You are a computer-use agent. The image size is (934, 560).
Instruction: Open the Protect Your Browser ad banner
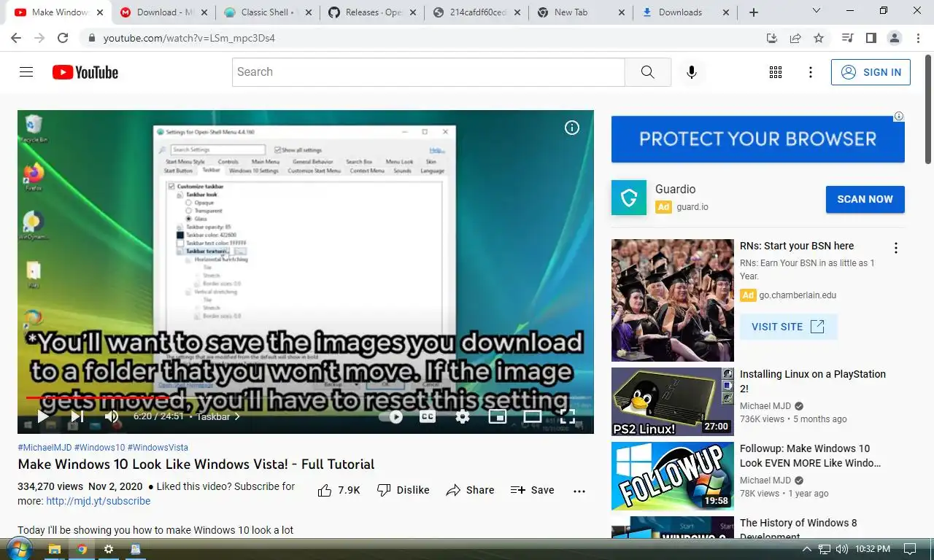click(x=757, y=139)
